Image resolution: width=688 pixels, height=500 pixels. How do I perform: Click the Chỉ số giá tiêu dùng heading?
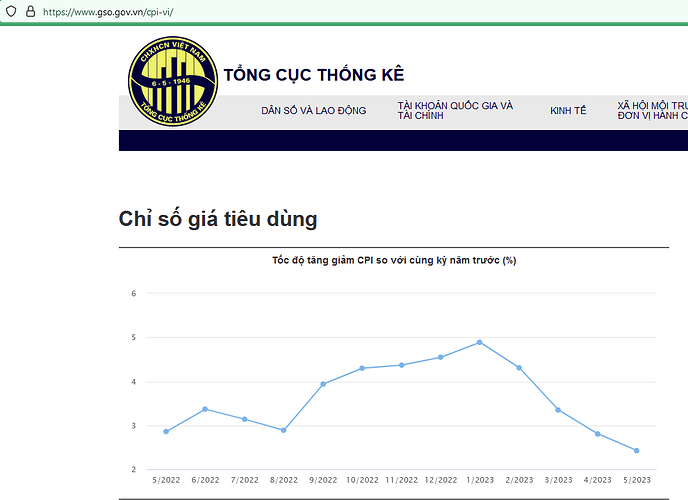coord(218,219)
